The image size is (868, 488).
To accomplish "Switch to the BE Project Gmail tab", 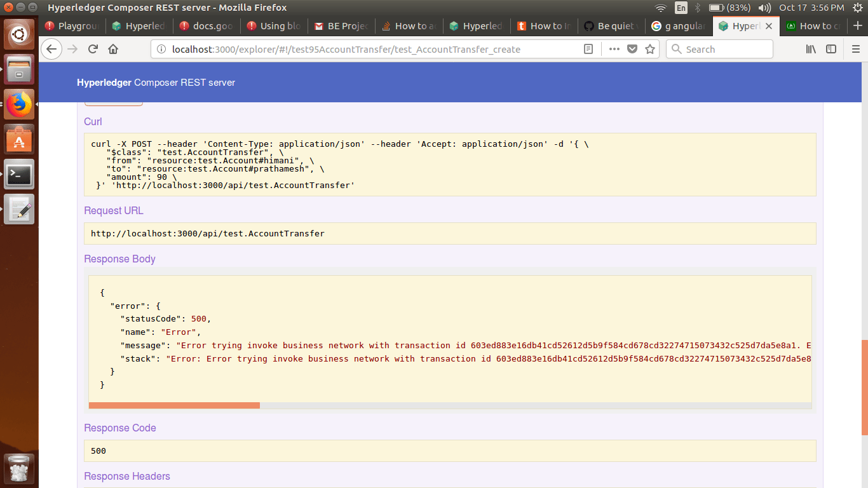I will (x=341, y=26).
